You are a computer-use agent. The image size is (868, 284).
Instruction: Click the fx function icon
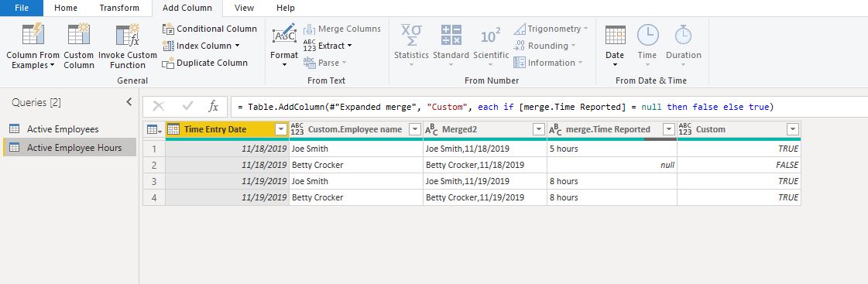(x=213, y=106)
